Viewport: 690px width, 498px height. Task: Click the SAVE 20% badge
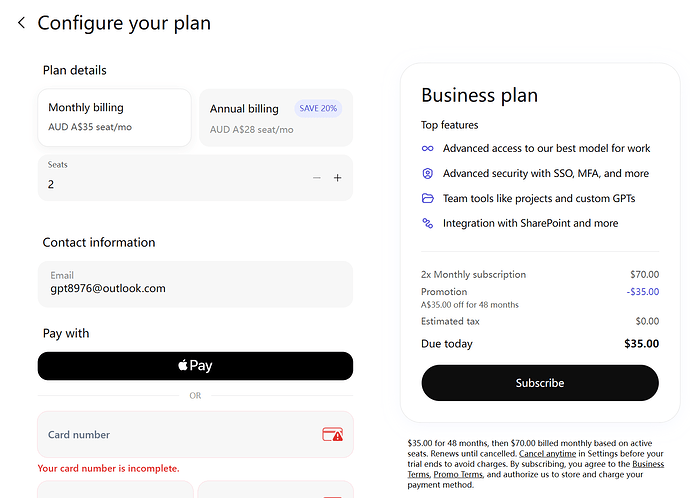pos(318,108)
